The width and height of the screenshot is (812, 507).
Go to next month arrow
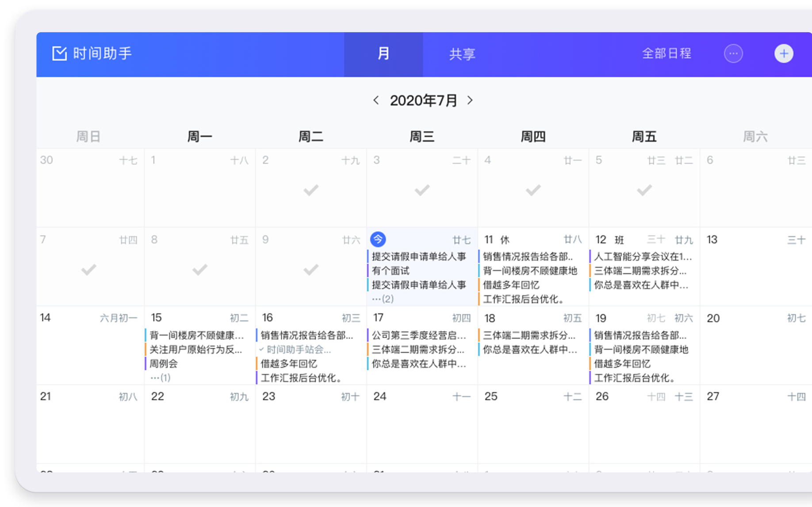(x=470, y=100)
